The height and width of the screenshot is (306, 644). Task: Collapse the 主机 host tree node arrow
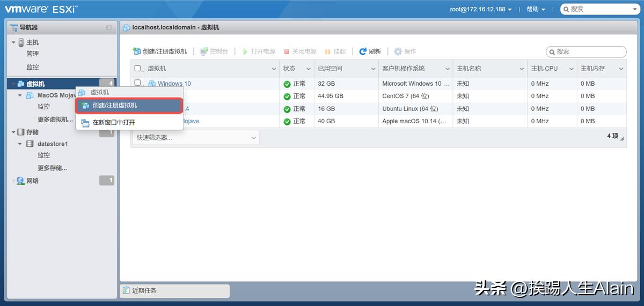click(13, 42)
